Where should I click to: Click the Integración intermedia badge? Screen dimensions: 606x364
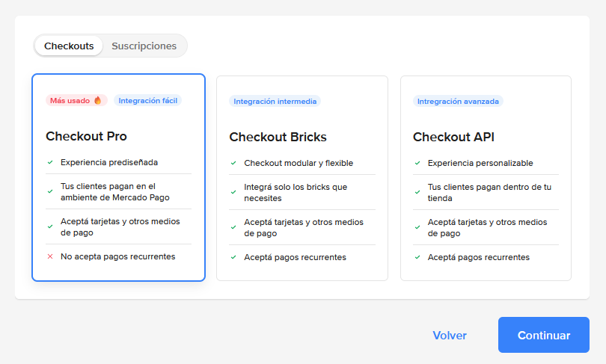click(x=275, y=101)
